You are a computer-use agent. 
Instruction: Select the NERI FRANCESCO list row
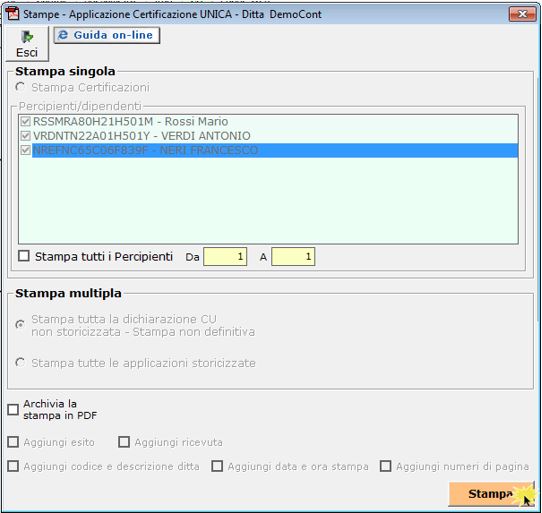[x=275, y=150]
